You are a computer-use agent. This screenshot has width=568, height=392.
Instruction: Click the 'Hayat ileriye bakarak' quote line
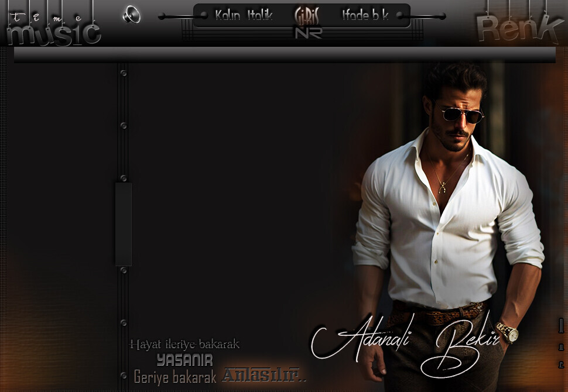click(x=184, y=344)
